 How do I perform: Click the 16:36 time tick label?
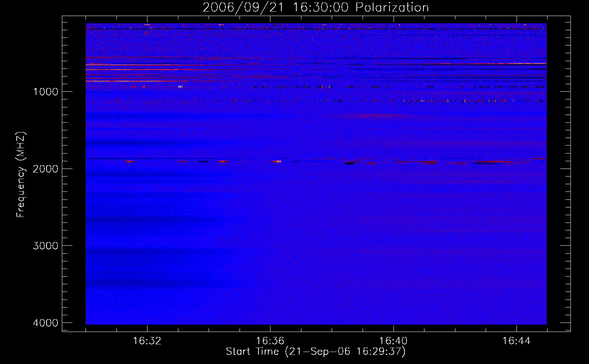click(270, 341)
